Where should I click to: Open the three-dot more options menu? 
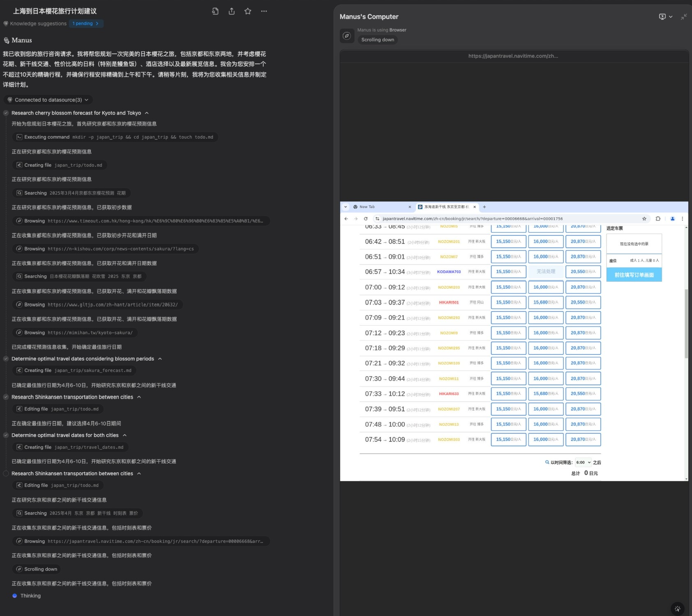264,11
